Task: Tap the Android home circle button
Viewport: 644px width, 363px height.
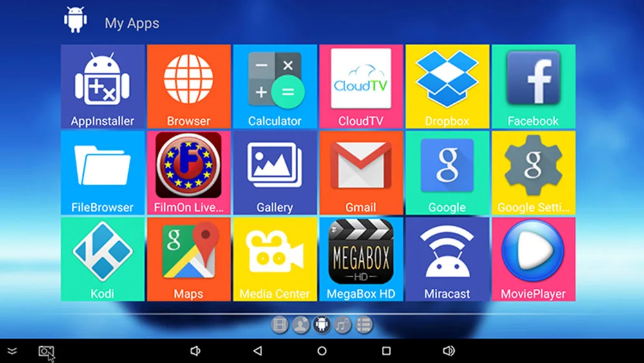Action: pyautogui.click(x=322, y=351)
